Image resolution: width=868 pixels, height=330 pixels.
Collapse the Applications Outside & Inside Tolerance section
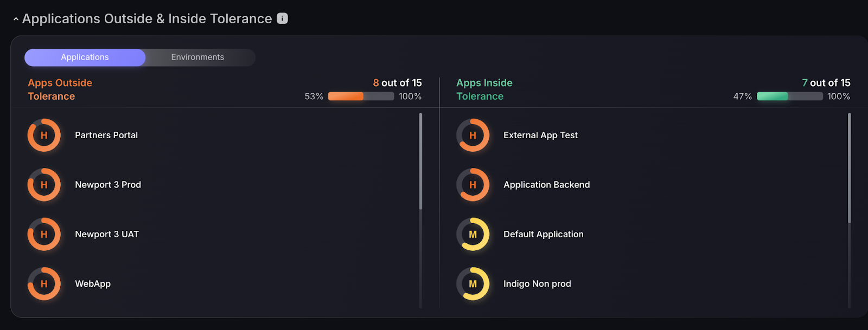coord(16,19)
